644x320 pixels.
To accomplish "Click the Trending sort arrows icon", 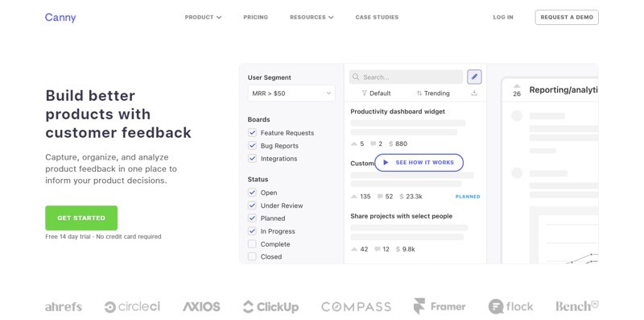I will [419, 94].
